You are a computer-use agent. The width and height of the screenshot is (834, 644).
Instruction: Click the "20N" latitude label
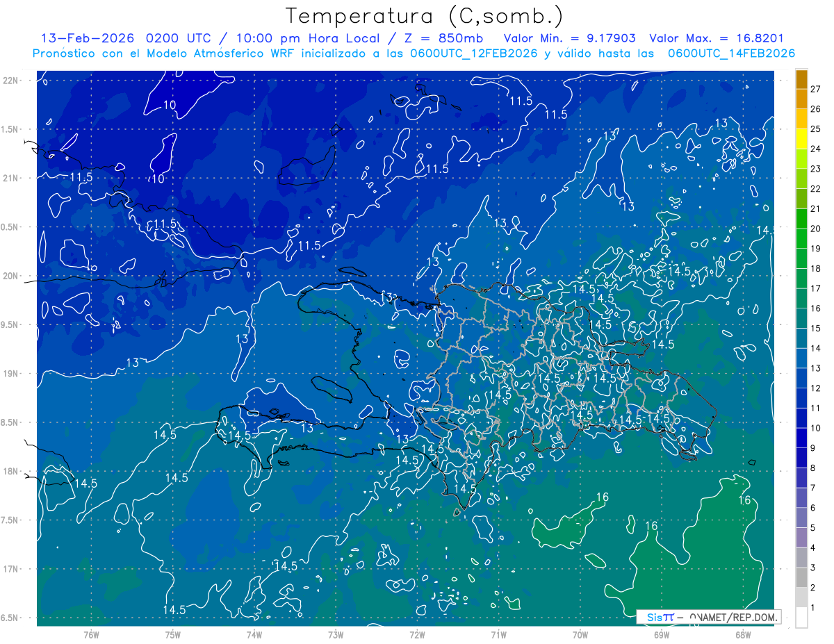click(11, 276)
